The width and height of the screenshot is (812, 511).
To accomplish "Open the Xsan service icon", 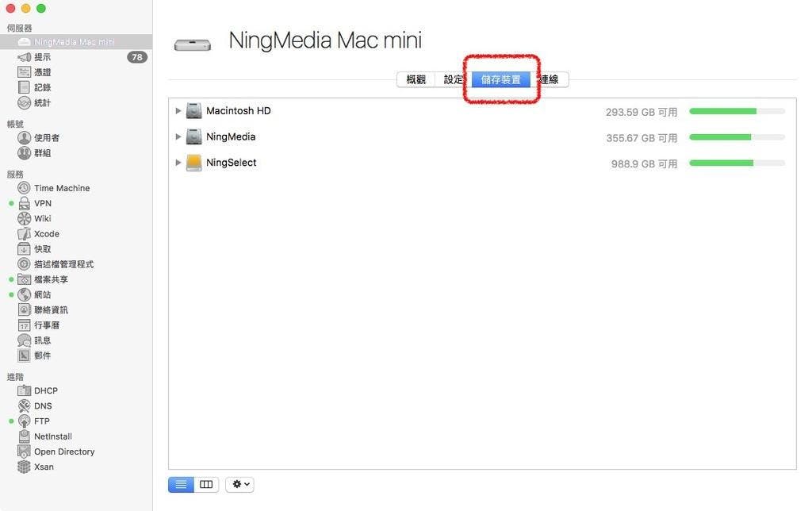I will [25, 467].
